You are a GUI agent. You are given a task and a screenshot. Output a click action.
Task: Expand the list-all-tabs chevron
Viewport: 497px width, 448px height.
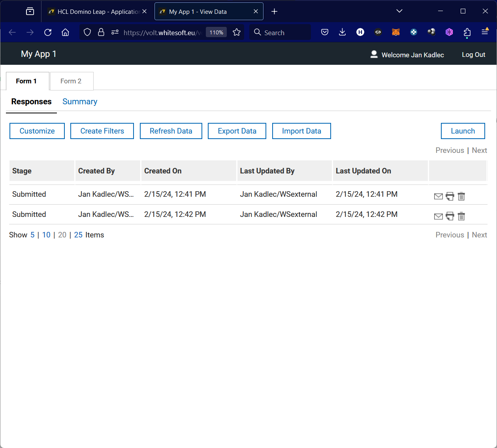click(x=399, y=11)
